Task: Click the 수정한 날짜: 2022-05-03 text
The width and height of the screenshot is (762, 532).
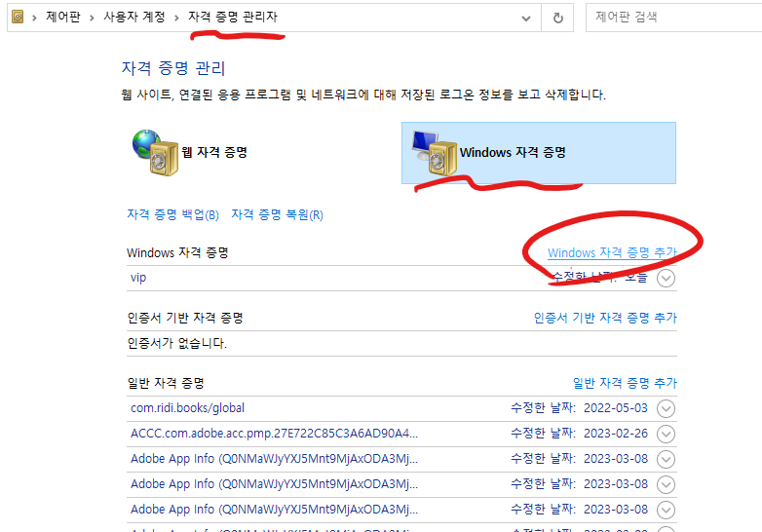Action: [x=579, y=408]
